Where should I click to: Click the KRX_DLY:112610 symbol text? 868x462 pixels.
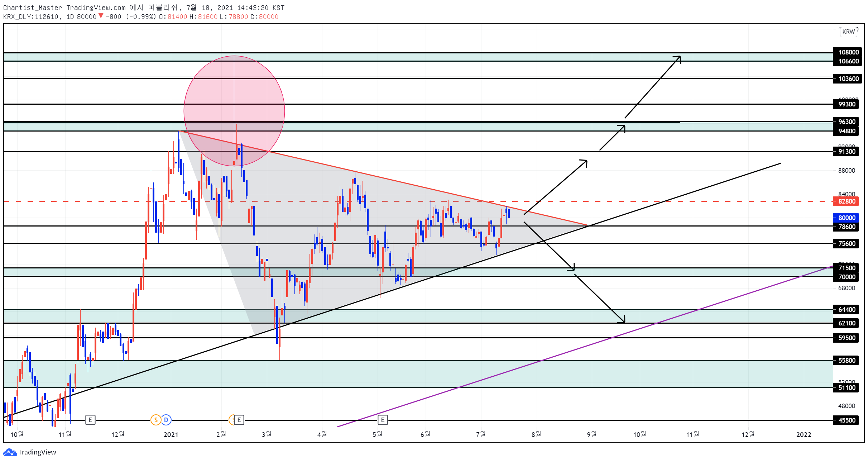[30, 17]
